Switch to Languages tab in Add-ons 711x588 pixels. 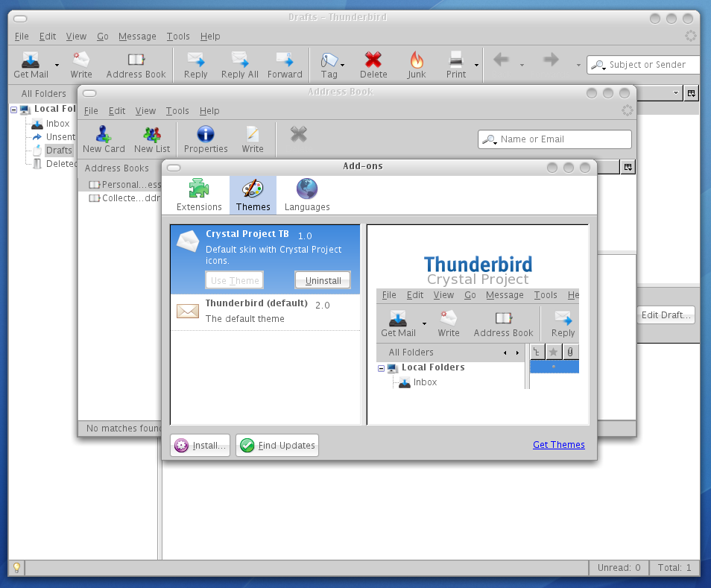[x=307, y=195]
